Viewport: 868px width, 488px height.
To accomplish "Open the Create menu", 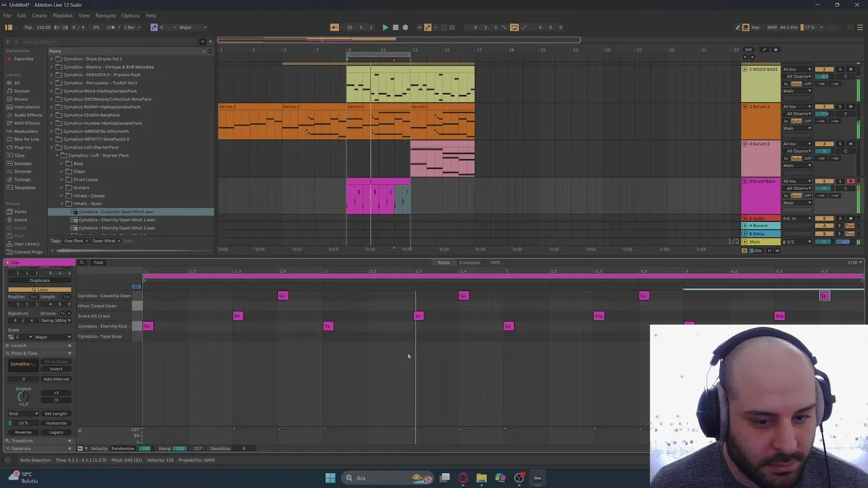I will pyautogui.click(x=39, y=16).
